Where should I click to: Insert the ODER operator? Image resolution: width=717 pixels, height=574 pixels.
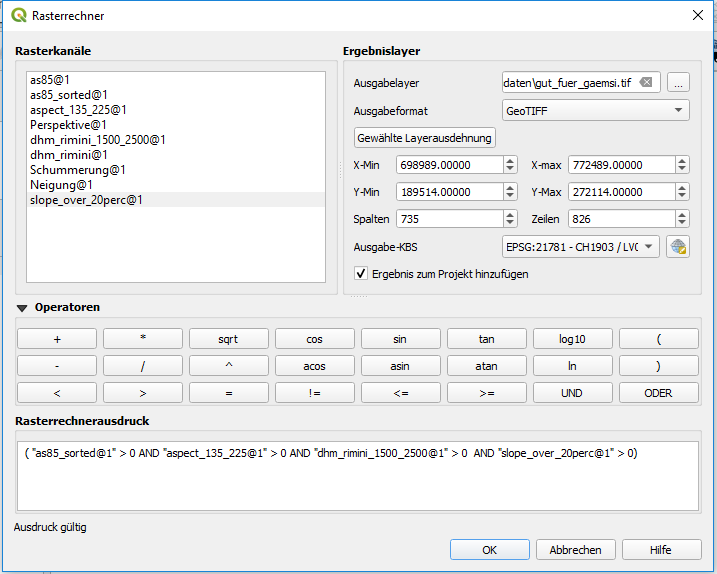[658, 393]
